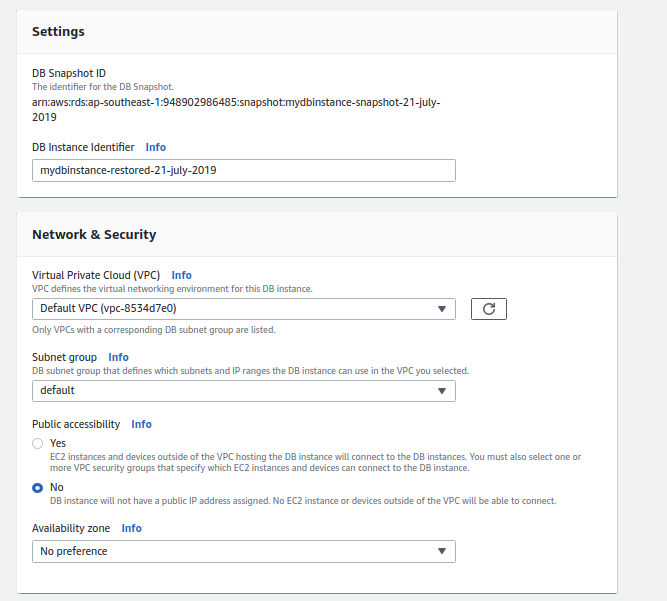Open Info link next to Availability zone

(x=131, y=528)
